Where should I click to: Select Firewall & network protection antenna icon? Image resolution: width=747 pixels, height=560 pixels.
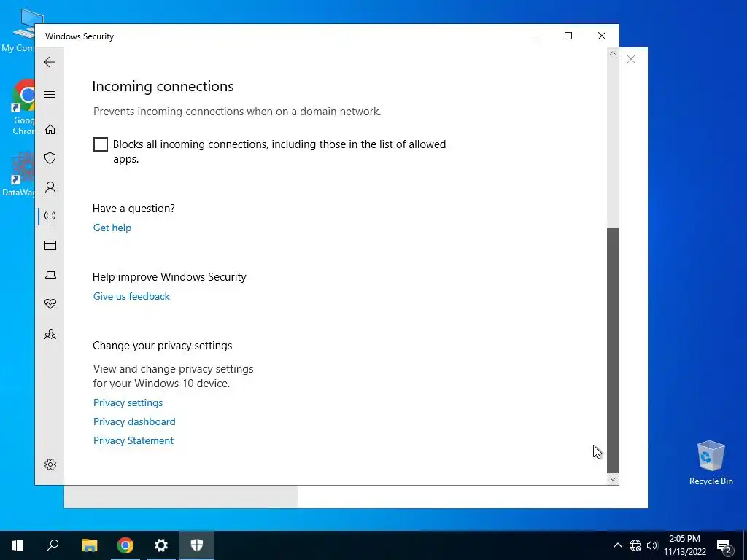(x=50, y=217)
